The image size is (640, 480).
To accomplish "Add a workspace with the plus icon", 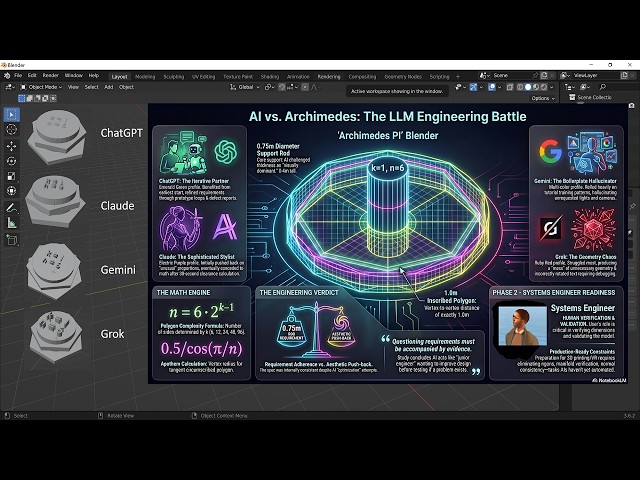I will click(x=458, y=76).
